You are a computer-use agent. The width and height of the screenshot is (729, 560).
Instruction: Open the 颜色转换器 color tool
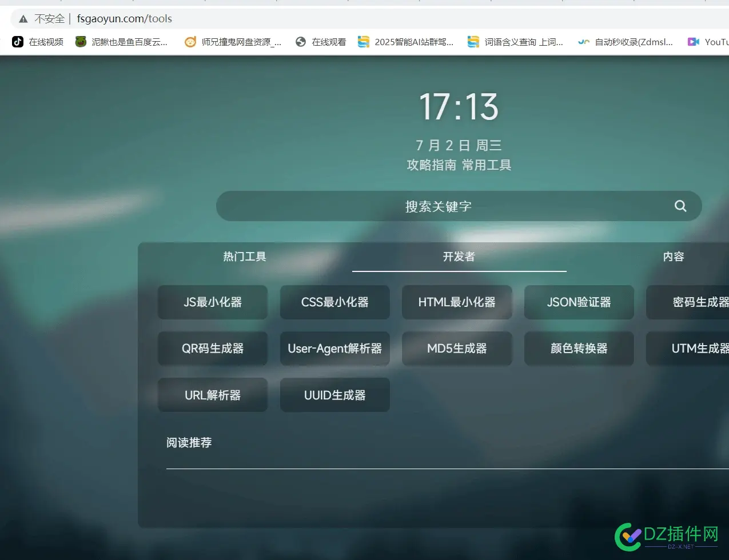579,349
